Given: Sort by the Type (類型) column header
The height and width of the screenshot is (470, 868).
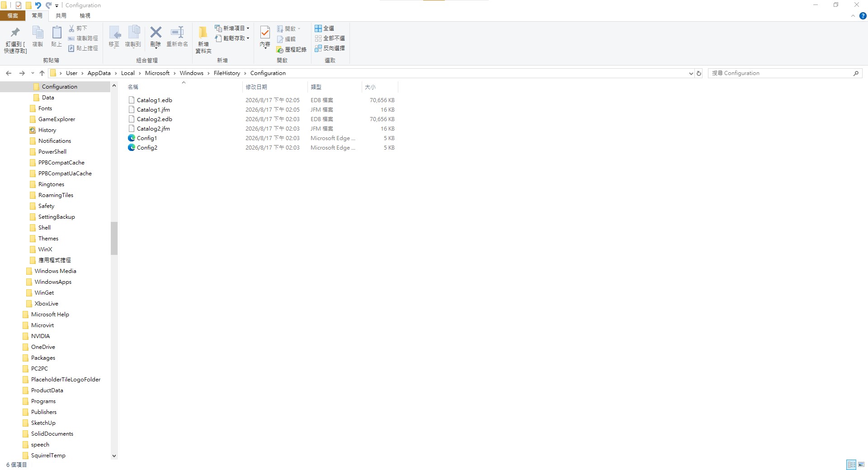Looking at the screenshot, I should [x=335, y=87].
